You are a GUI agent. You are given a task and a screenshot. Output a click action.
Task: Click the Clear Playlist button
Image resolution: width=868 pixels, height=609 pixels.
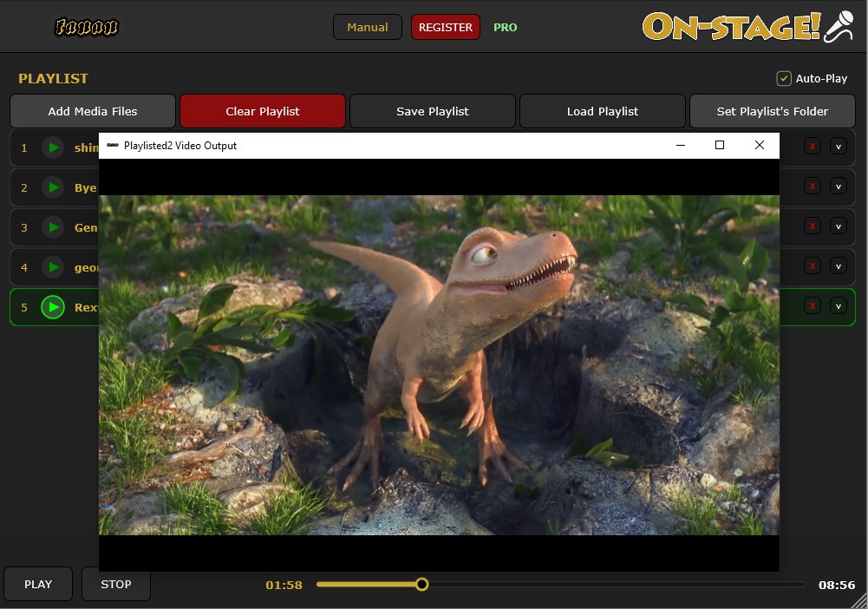click(x=263, y=111)
